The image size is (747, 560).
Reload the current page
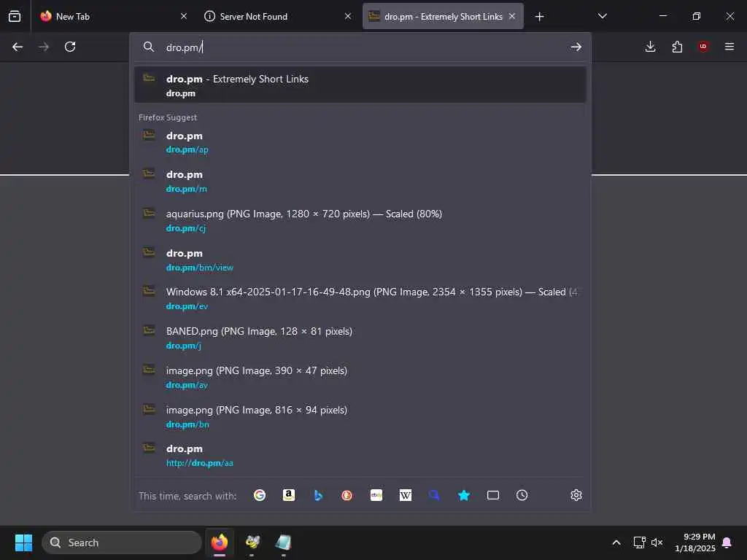point(70,47)
